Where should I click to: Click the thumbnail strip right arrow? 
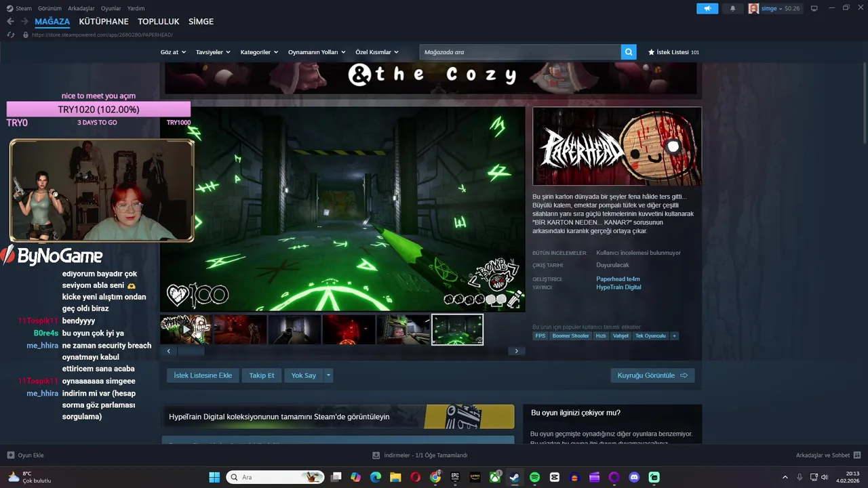[x=517, y=351]
